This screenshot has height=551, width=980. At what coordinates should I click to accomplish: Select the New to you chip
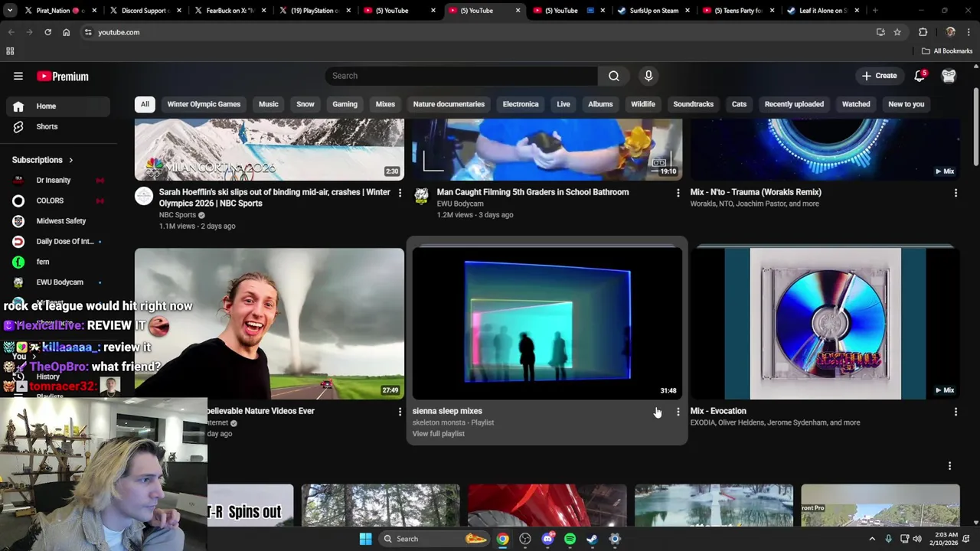(906, 104)
